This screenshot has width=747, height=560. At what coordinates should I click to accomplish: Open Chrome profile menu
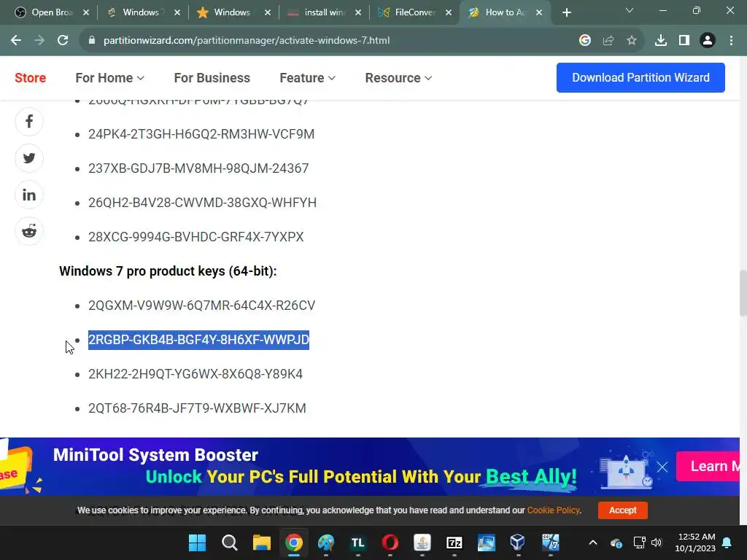(x=708, y=41)
